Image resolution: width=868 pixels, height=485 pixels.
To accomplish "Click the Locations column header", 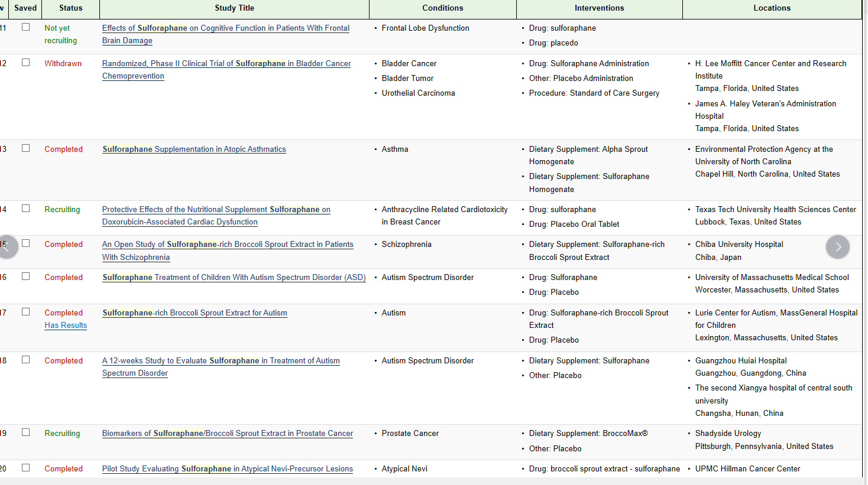I will [x=772, y=8].
